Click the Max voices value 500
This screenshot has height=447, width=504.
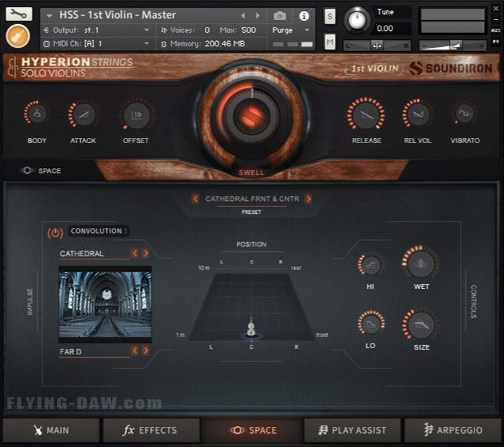(249, 30)
